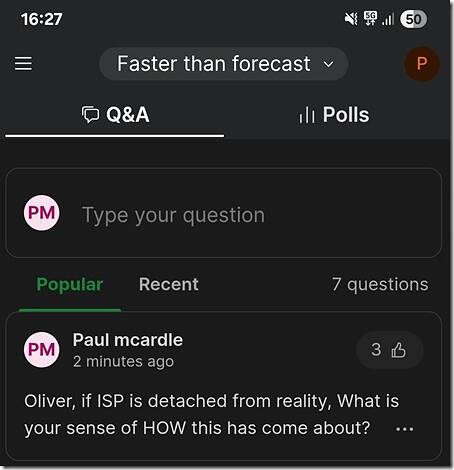Screen dimensions: 454x470
Task: Tap the signal strength bars icon
Action: click(388, 19)
